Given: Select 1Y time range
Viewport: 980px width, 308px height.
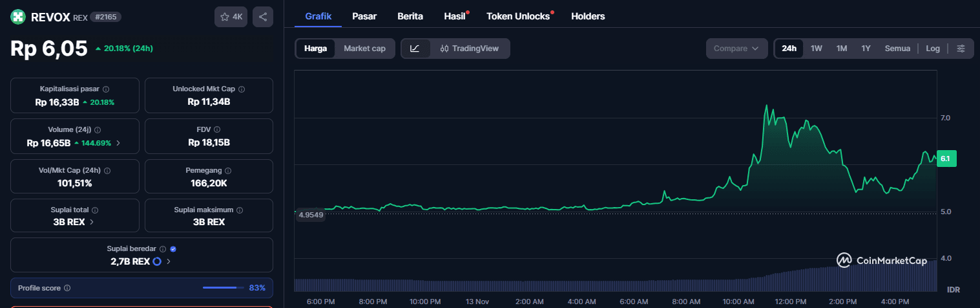Looking at the screenshot, I should (866, 49).
